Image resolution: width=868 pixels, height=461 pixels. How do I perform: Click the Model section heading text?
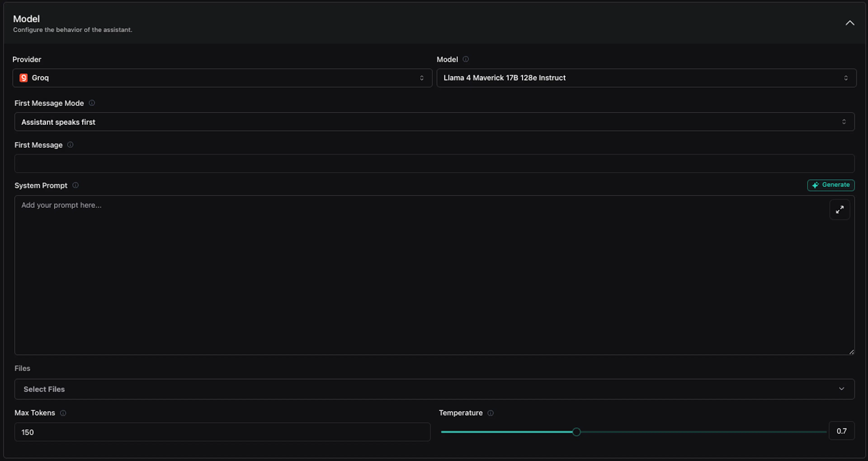click(26, 19)
